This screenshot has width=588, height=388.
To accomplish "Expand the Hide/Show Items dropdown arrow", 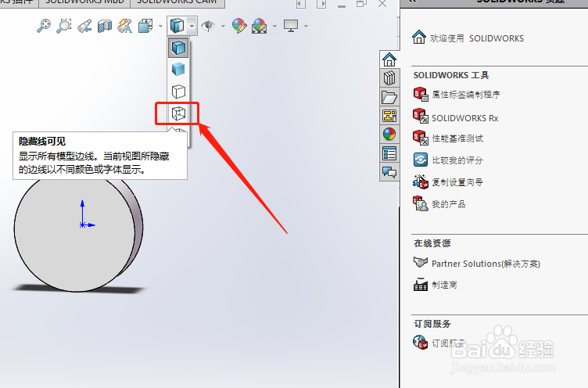I will [223, 27].
